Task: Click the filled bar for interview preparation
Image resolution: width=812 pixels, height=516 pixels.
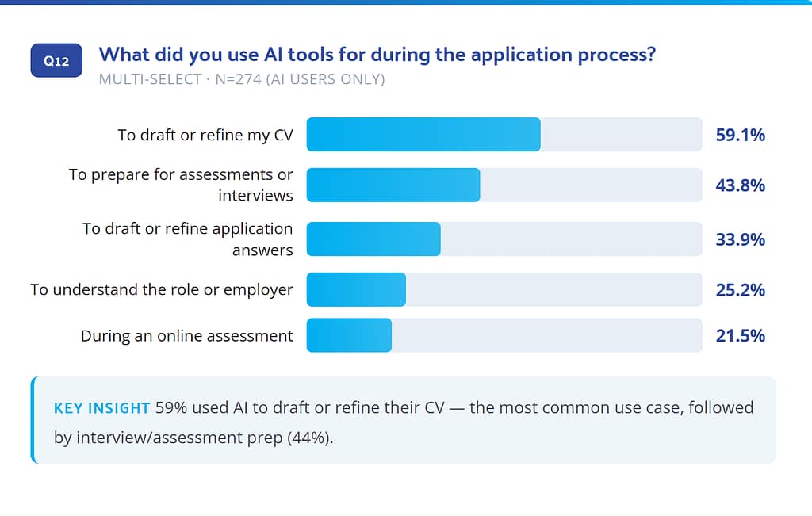Action: coord(393,185)
